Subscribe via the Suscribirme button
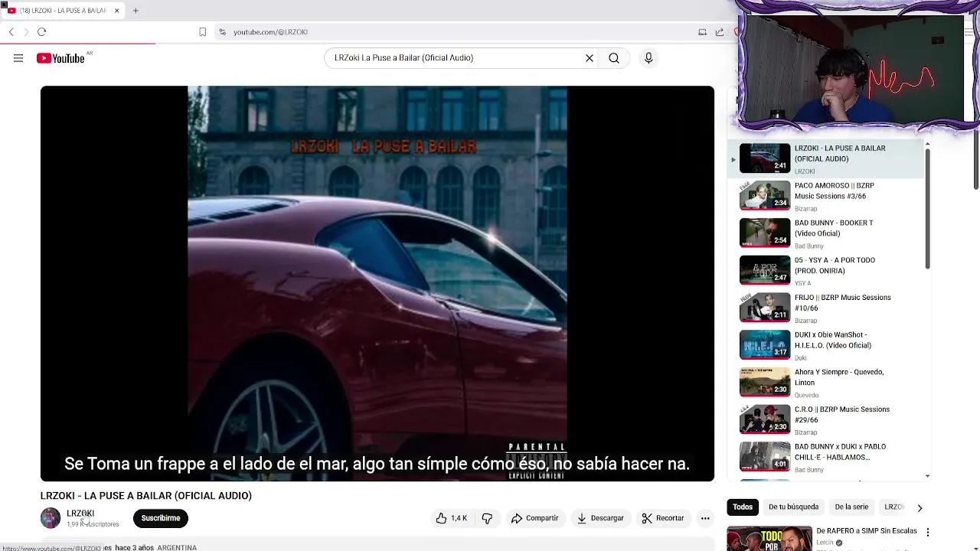 pyautogui.click(x=161, y=518)
